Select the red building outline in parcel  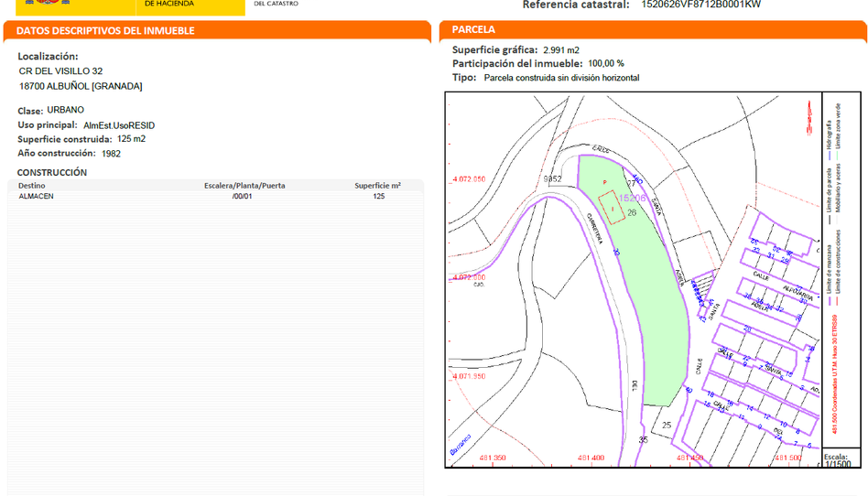click(x=610, y=199)
